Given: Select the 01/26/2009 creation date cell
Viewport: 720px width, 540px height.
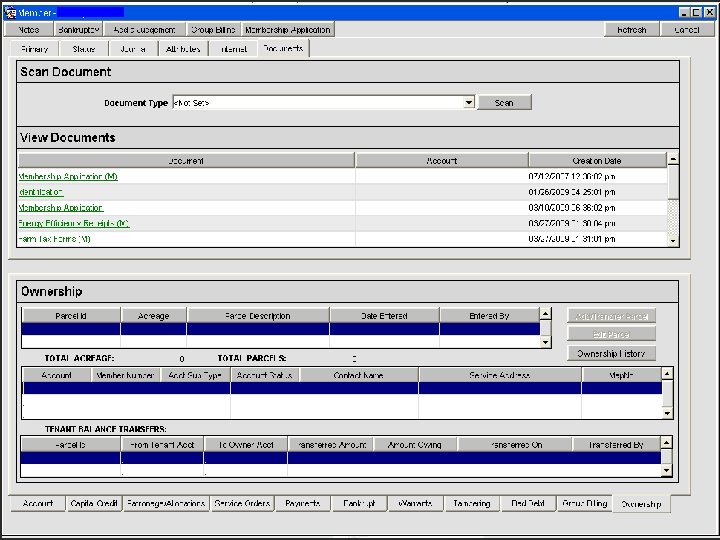Looking at the screenshot, I should coord(572,192).
